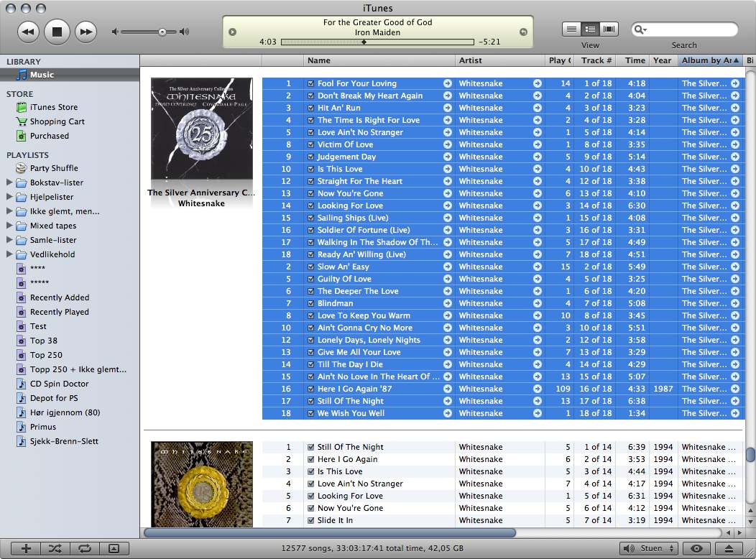Select the list view button
This screenshot has height=559, width=756.
[571, 29]
